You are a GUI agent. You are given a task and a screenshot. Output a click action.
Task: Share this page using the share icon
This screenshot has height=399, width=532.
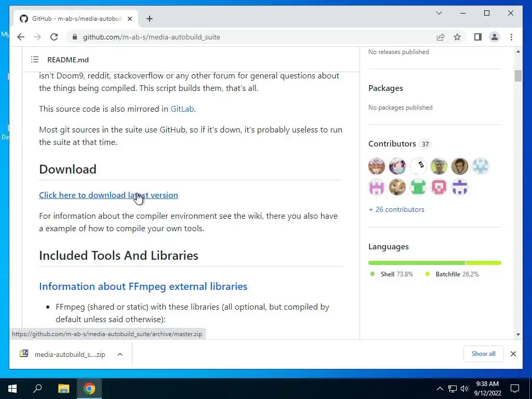click(x=441, y=37)
